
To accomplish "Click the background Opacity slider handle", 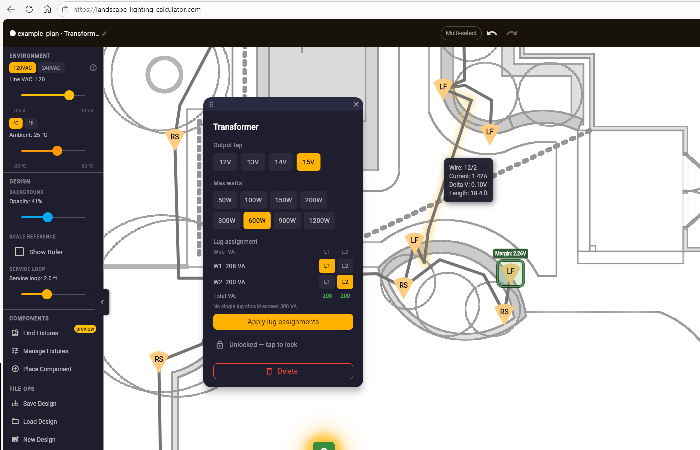I will click(x=48, y=217).
